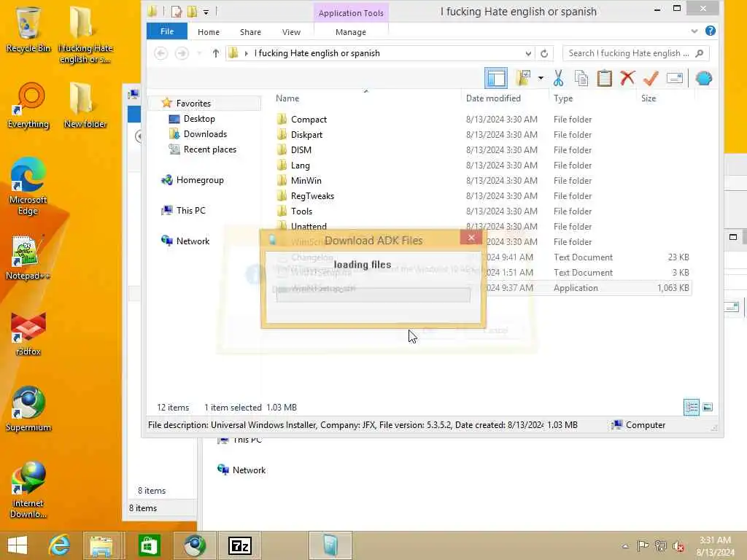Click the blue shell icon in toolbar
This screenshot has height=560, width=747.
click(704, 78)
